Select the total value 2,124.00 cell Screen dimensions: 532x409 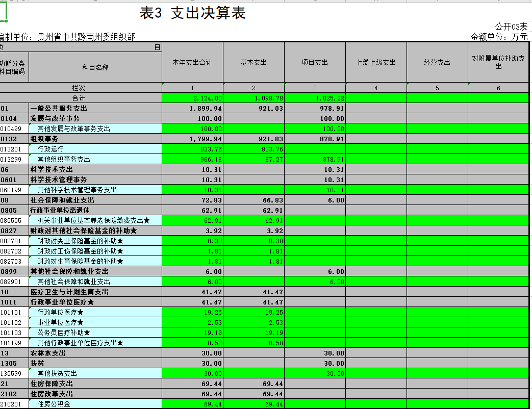click(x=192, y=98)
